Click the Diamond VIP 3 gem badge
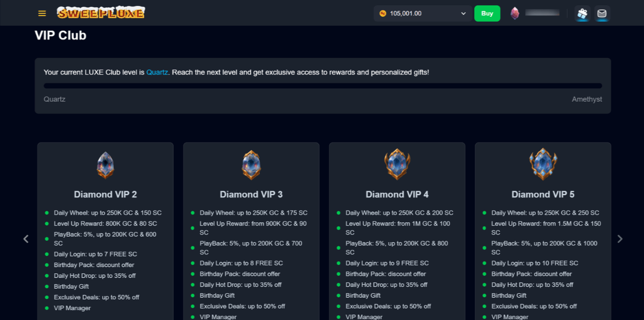Screen dimensions: 644x320 [251, 165]
